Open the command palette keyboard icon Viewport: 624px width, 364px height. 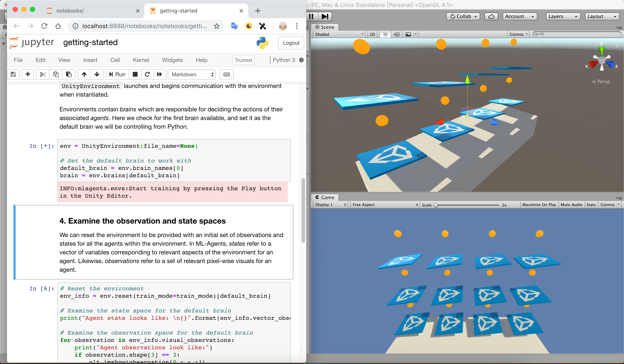click(x=226, y=74)
